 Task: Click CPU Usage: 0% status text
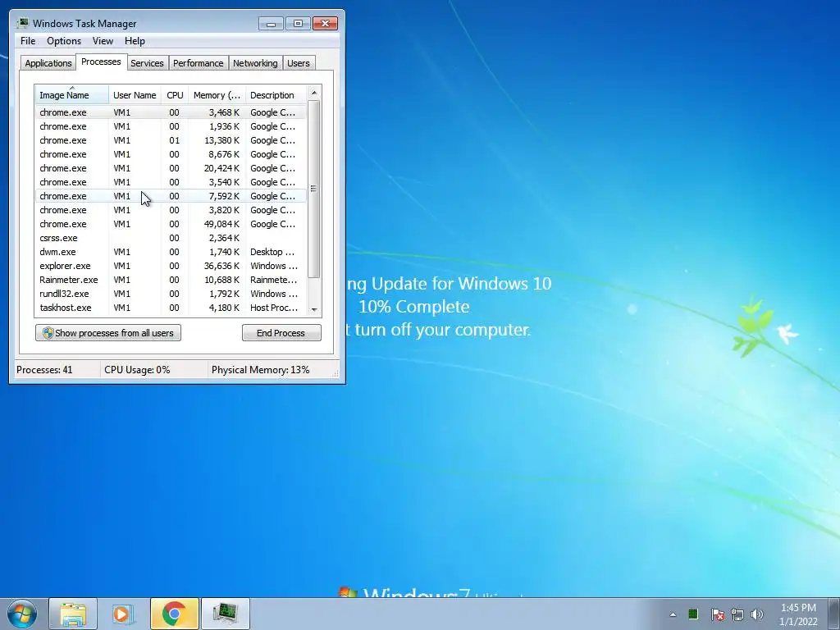pos(137,370)
